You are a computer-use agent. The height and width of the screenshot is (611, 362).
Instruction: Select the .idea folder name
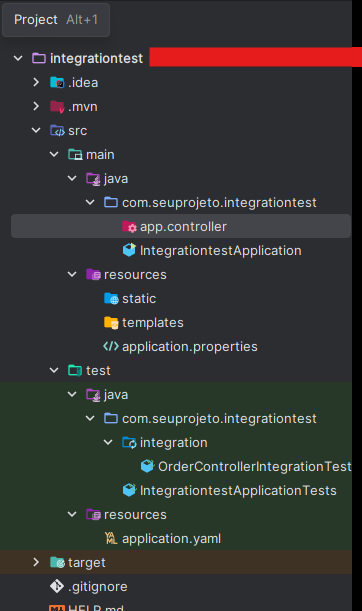(x=83, y=83)
